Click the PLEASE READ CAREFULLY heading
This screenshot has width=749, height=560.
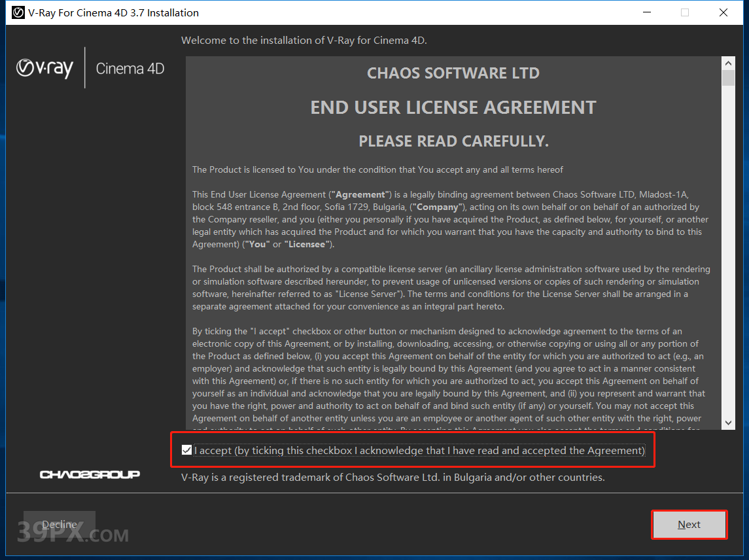pyautogui.click(x=453, y=141)
